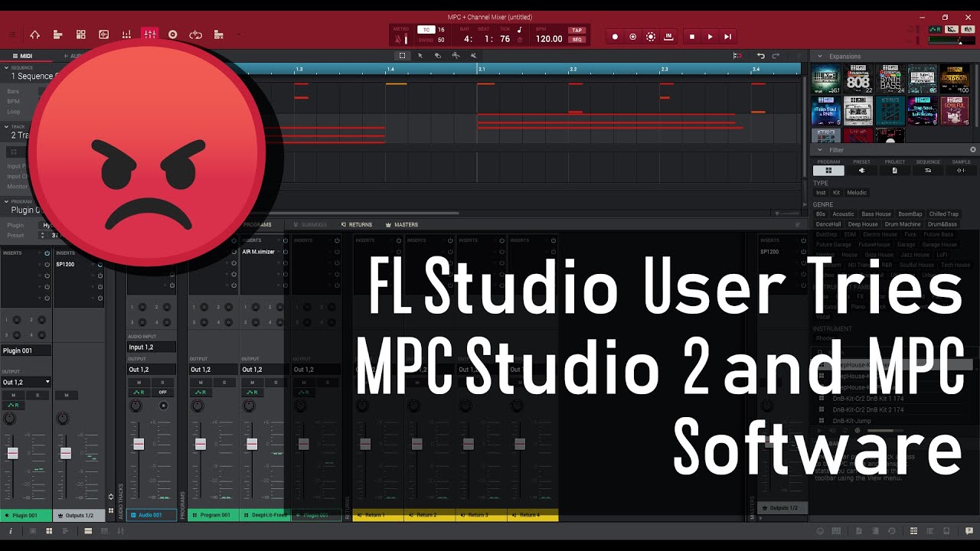This screenshot has width=980, height=551.
Task: Click the SEQ tempo source button
Action: click(577, 40)
